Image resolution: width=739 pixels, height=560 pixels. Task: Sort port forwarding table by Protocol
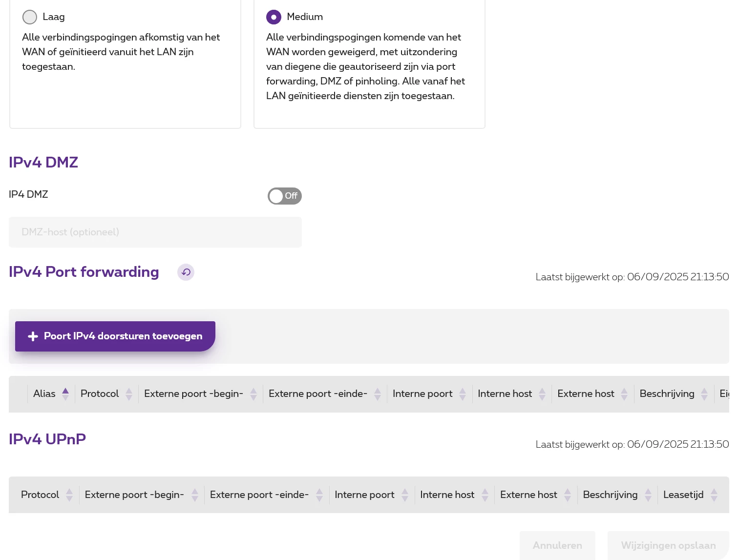point(129,394)
